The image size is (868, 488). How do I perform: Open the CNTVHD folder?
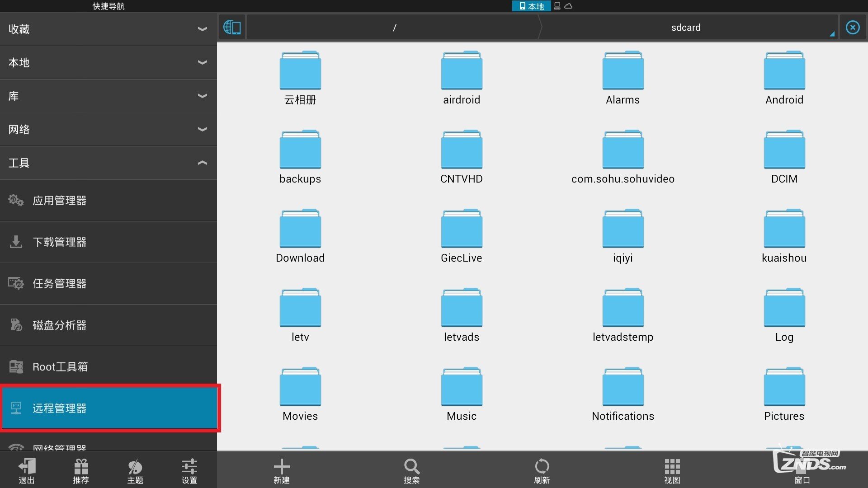(462, 157)
